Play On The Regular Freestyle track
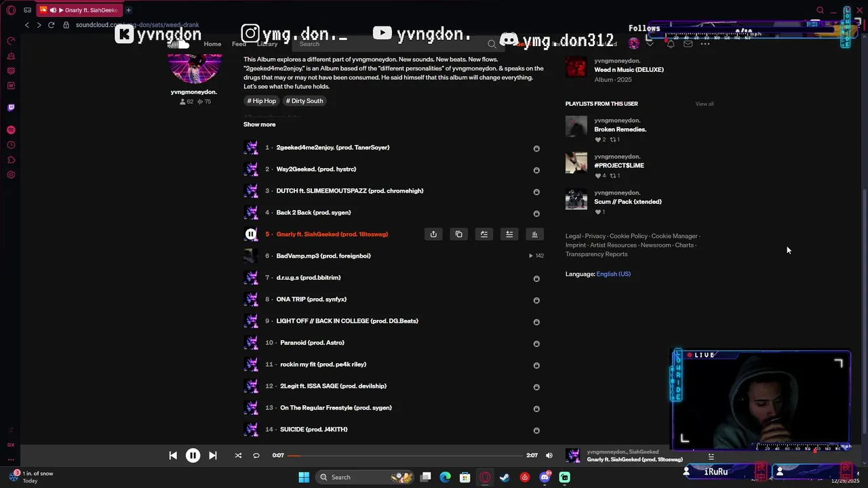The width and height of the screenshot is (868, 488). 336,407
